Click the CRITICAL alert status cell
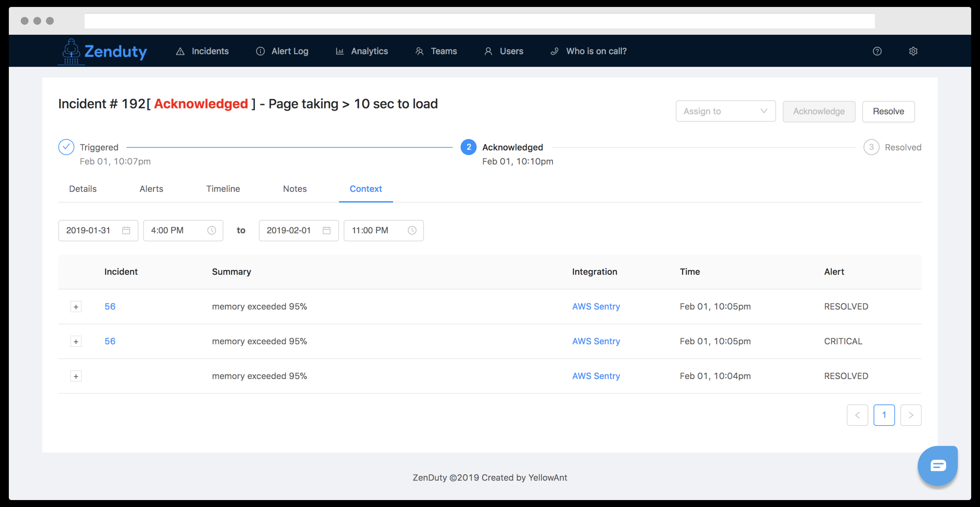 tap(843, 341)
